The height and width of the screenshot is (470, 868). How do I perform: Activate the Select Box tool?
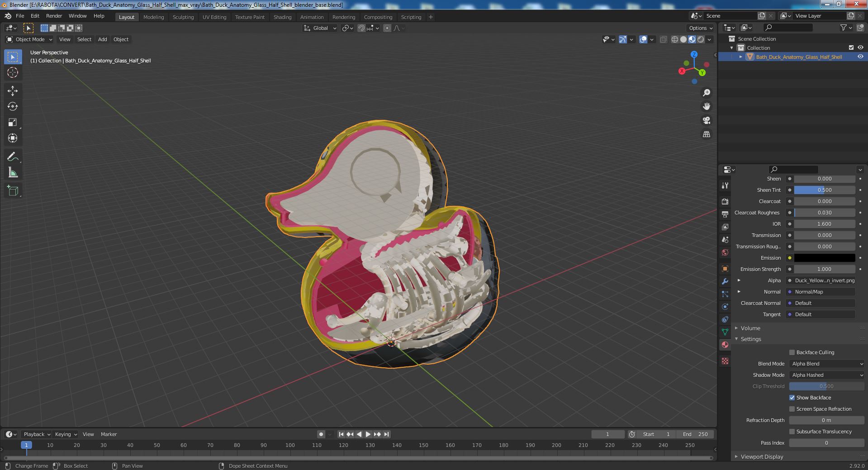click(13, 57)
